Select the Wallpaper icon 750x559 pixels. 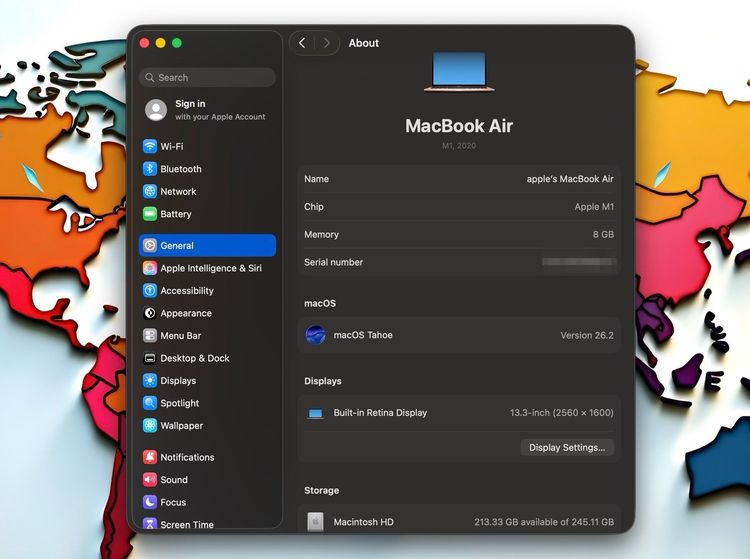(150, 425)
